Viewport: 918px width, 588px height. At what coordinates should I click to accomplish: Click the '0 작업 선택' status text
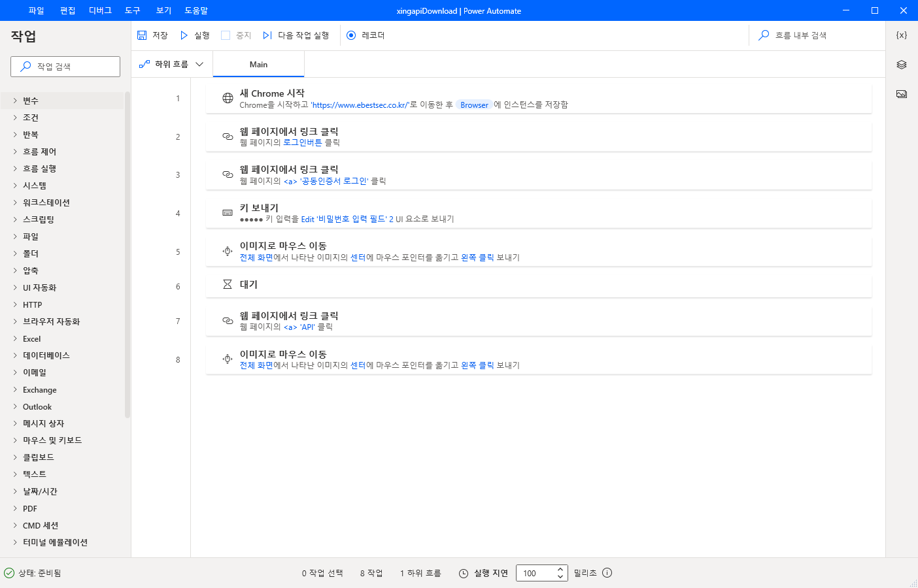[322, 573]
